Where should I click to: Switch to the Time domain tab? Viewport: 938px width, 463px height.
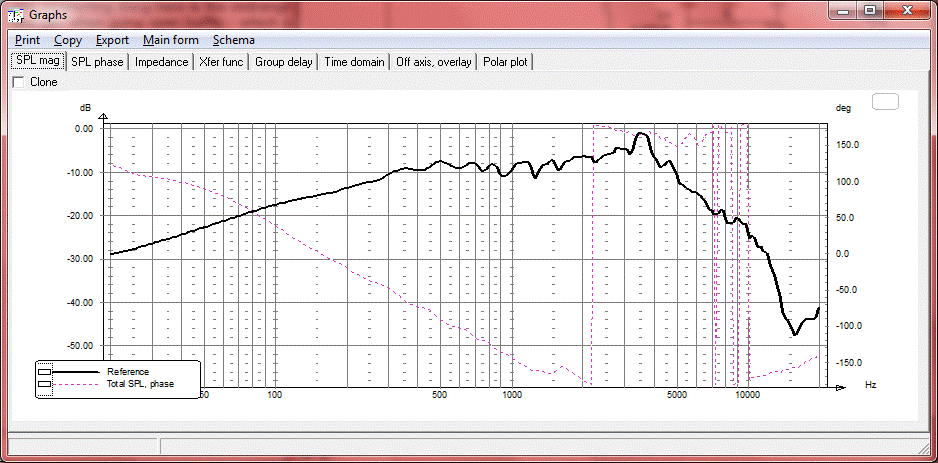pos(355,62)
